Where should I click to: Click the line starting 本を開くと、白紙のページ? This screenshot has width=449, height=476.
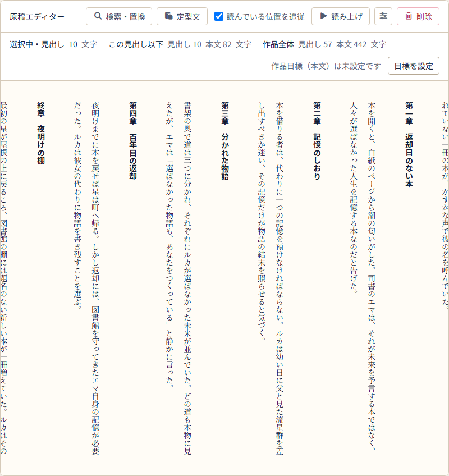[372, 276]
